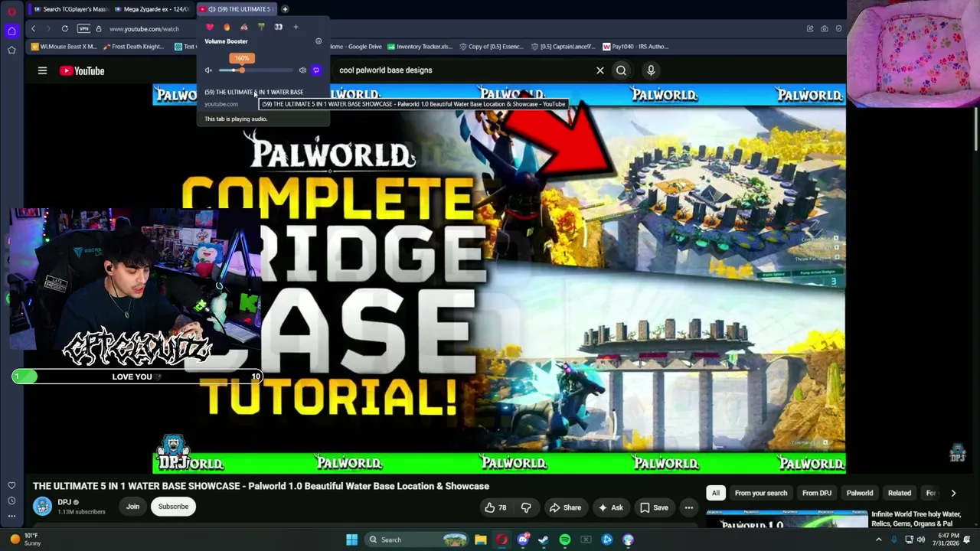Viewport: 980px width, 551px height.
Task: Open Spotify from taskbar
Action: tap(565, 540)
